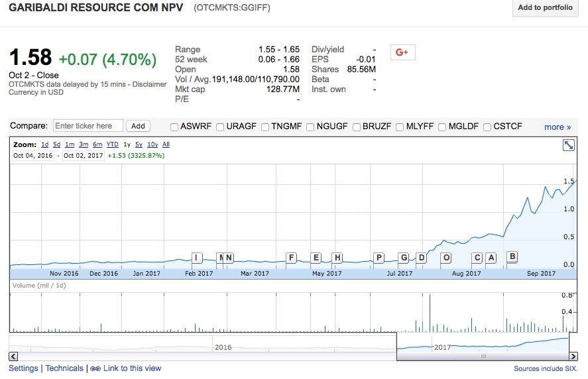588x379 pixels.
Task: Open news flag F on the chart
Action: pyautogui.click(x=291, y=258)
